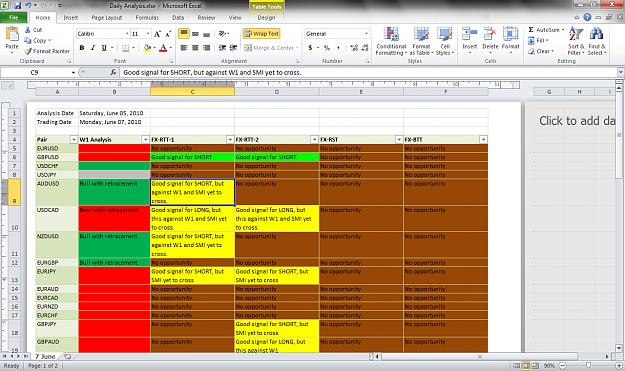Click the Orientation text angle icon
This screenshot has width=625, height=371.
(x=223, y=34)
